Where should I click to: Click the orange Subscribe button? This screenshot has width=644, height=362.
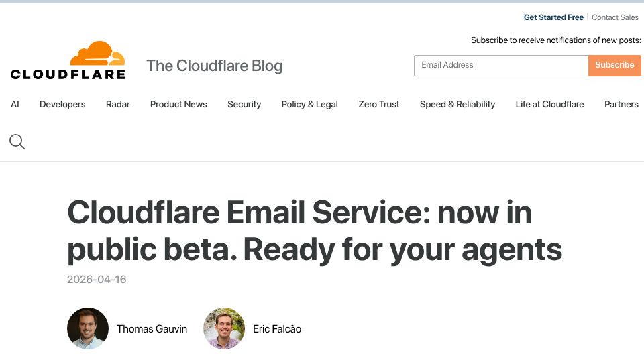pos(614,66)
